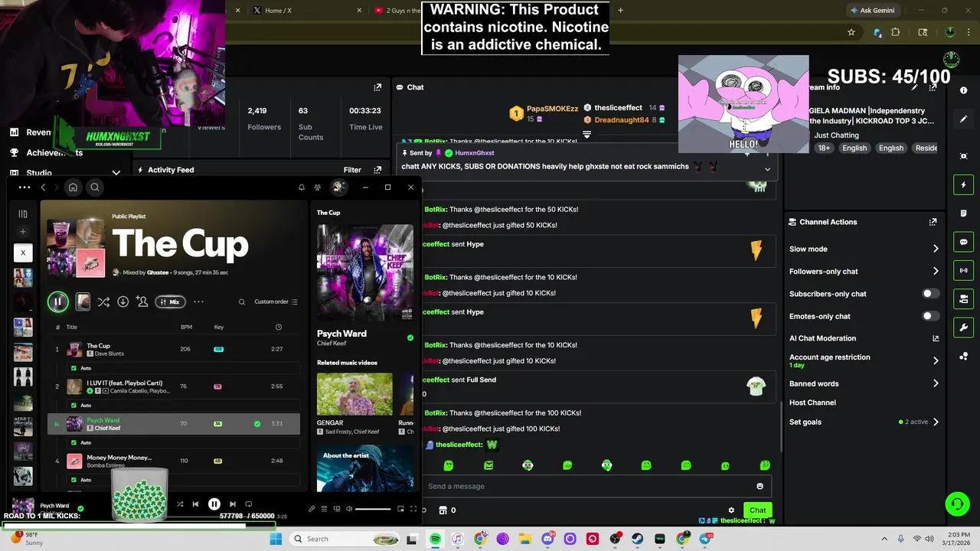Toggle Subscribers-only chat switch
Image resolution: width=980 pixels, height=551 pixels.
click(x=930, y=294)
